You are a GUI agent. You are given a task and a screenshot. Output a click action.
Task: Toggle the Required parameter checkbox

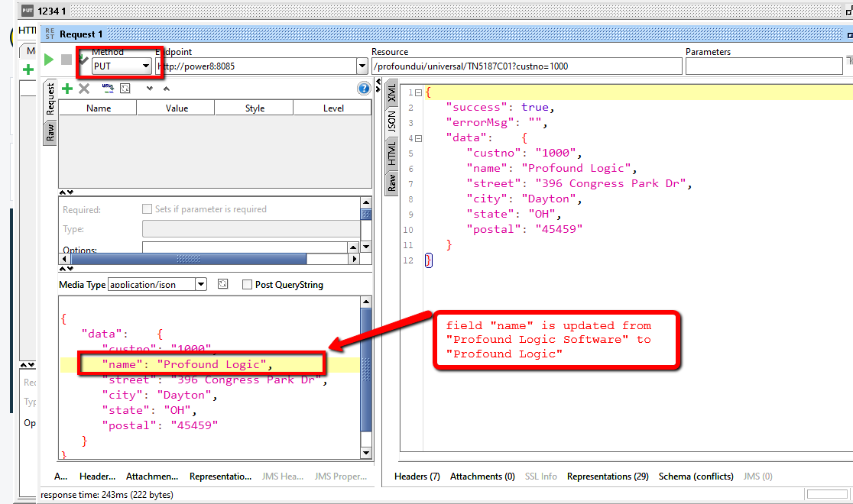click(147, 208)
